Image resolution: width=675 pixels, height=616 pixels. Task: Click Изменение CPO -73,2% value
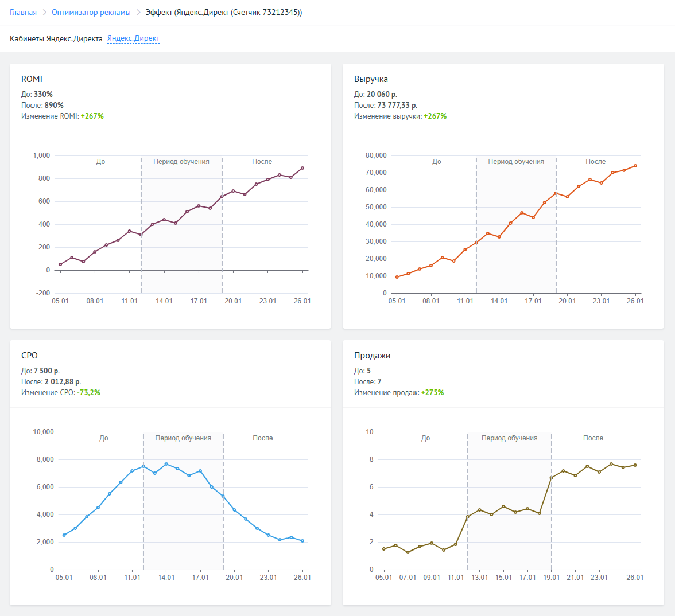pyautogui.click(x=88, y=393)
